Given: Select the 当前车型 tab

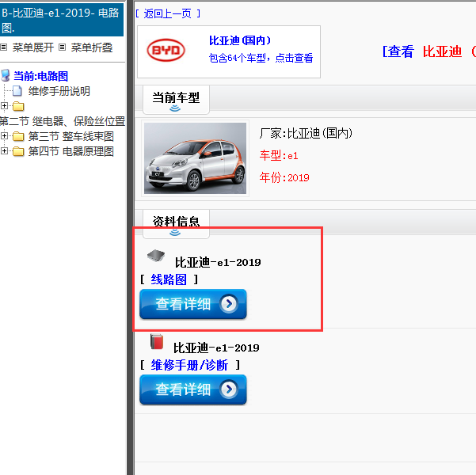Looking at the screenshot, I should pos(176,101).
